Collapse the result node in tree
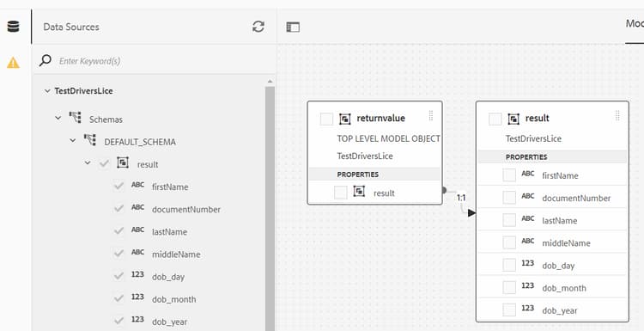This screenshot has height=331, width=644. 88,162
